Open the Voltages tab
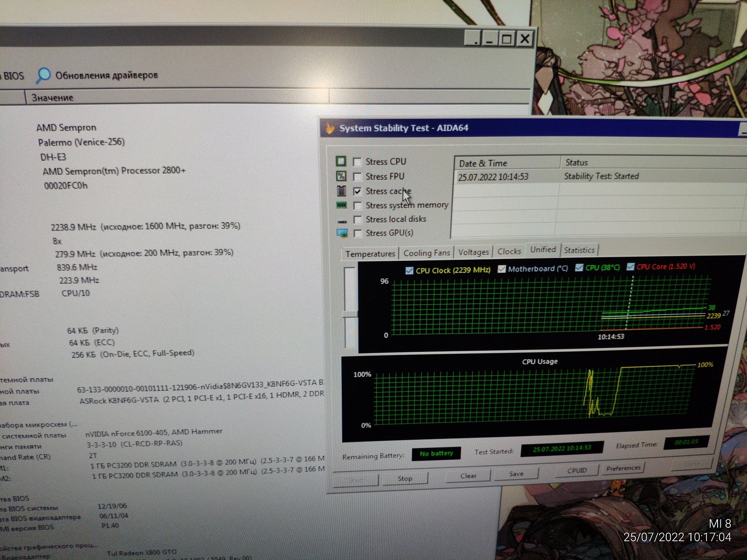Image resolution: width=747 pixels, height=560 pixels. (x=473, y=252)
